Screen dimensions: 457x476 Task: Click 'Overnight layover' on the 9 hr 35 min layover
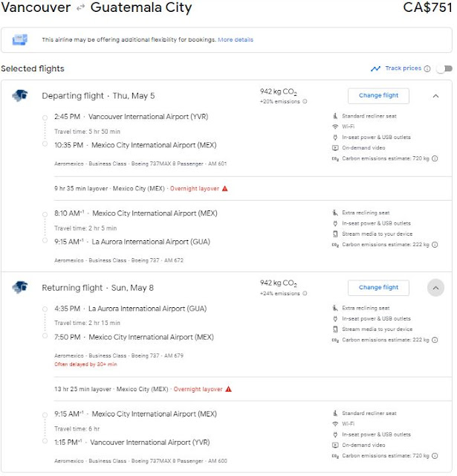[195, 188]
